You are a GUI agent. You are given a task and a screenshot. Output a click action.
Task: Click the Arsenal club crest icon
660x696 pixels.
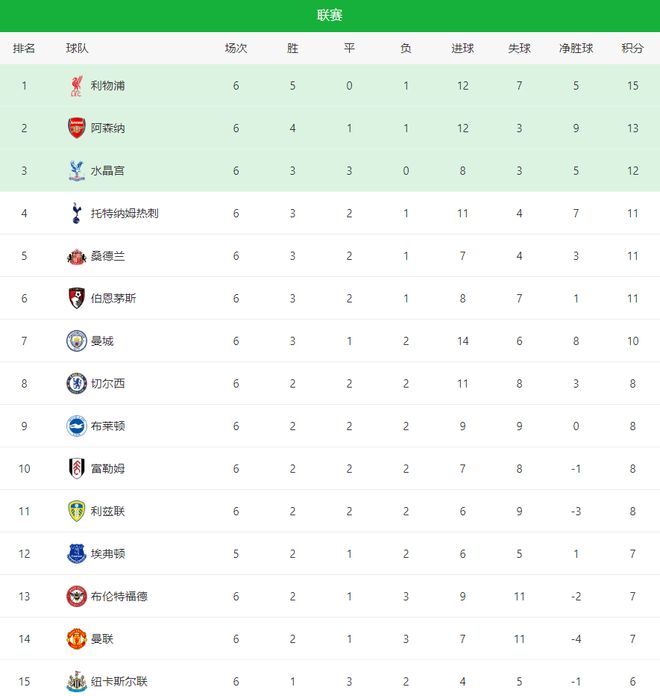pos(76,128)
